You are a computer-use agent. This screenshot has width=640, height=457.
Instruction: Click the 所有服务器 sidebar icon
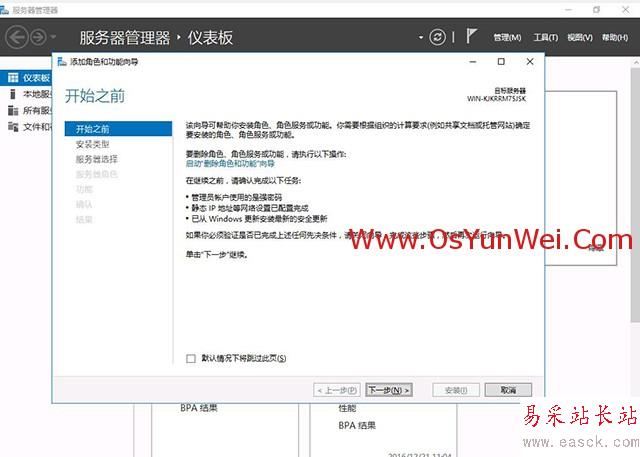point(13,111)
